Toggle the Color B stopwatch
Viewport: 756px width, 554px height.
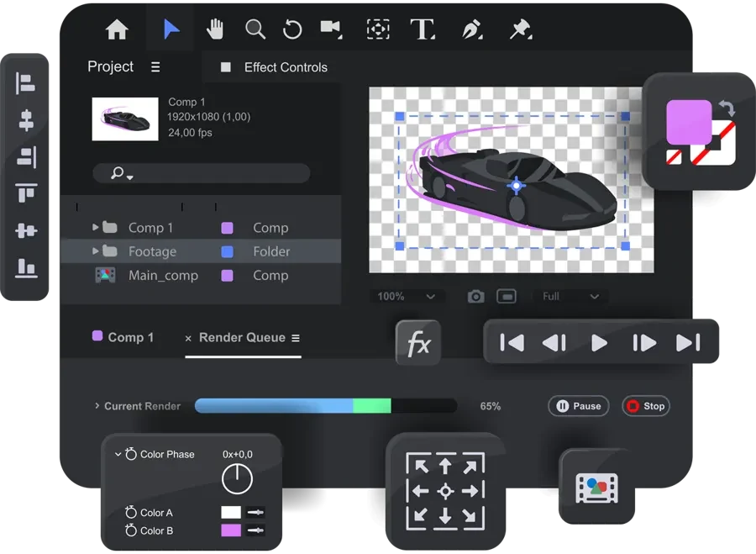point(131,530)
